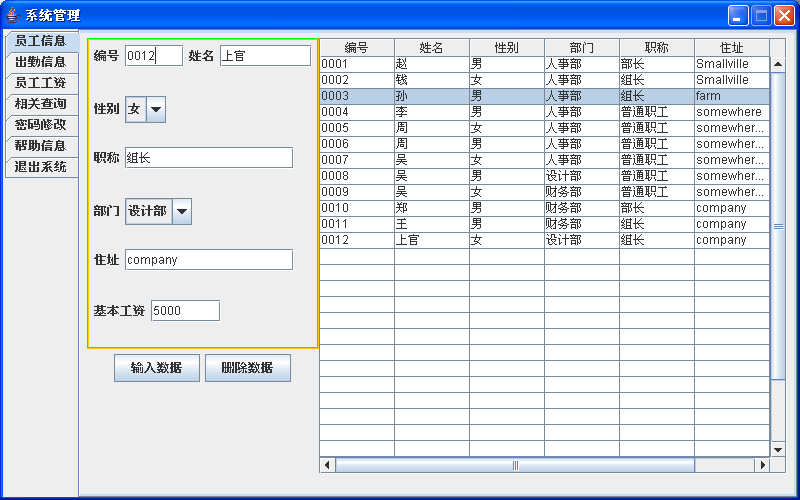The image size is (800, 500).
Task: Click the 姓名 column header
Action: pos(432,47)
